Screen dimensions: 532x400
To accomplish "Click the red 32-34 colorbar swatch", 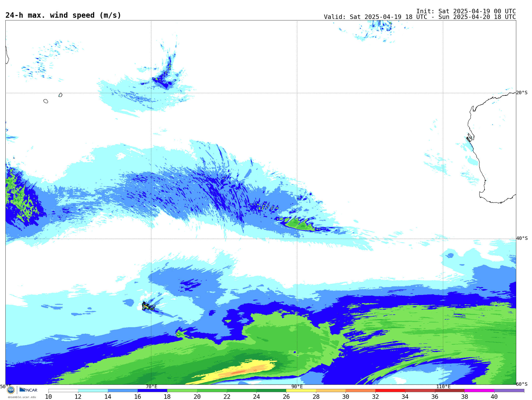I will [x=390, y=391].
